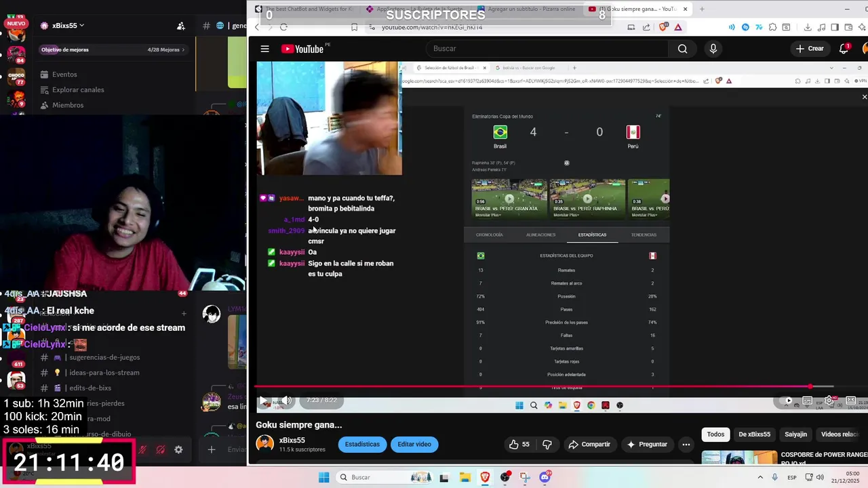The image size is (868, 488).
Task: Open the xBixs55 channel name link
Action: (292, 440)
